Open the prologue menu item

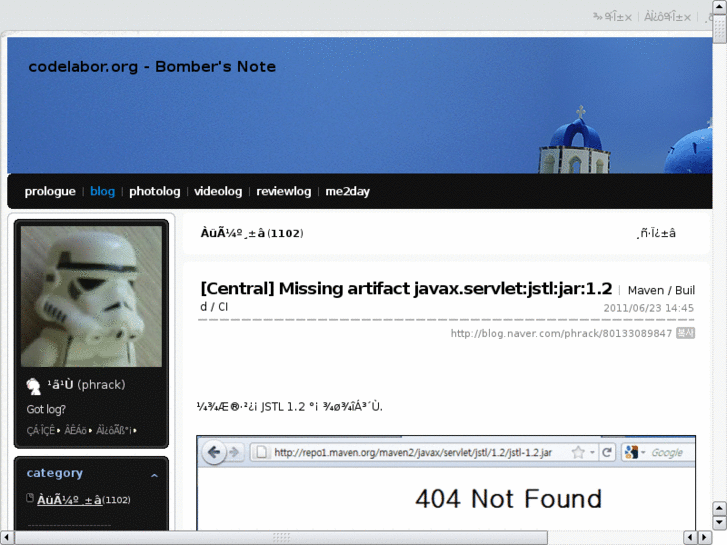50,191
